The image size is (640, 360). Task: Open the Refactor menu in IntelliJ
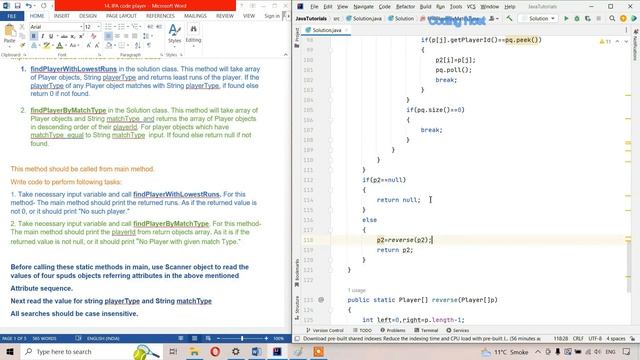click(405, 7)
